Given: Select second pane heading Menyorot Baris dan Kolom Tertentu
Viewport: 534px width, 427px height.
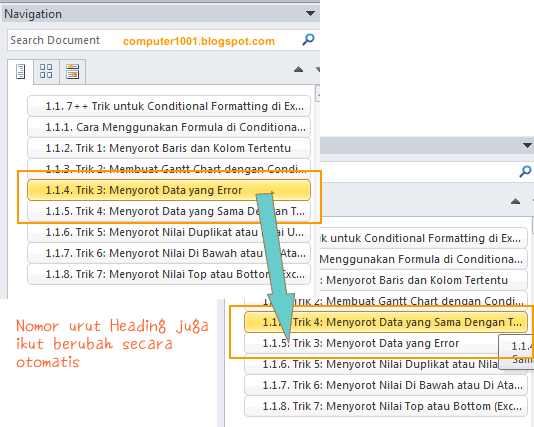Looking at the screenshot, I should click(424, 280).
